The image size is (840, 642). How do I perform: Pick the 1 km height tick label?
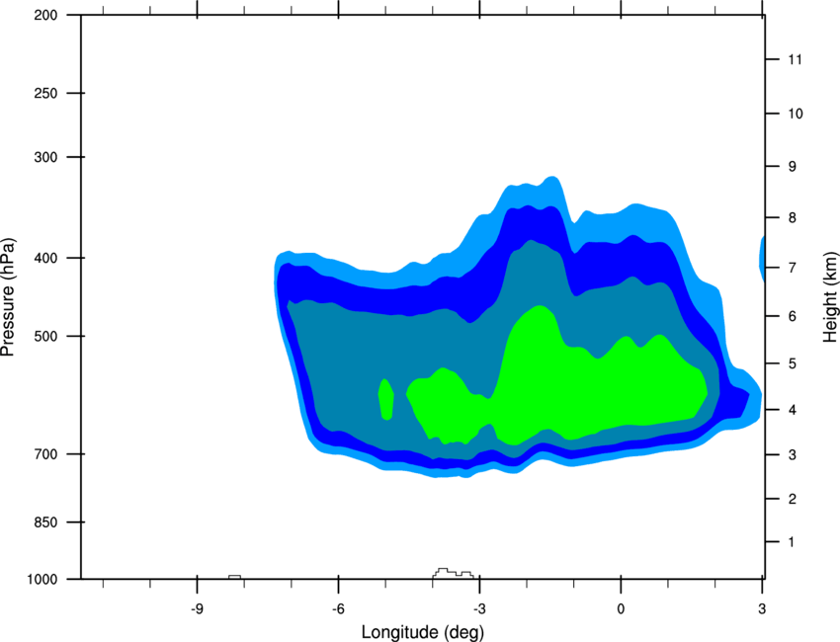(793, 542)
